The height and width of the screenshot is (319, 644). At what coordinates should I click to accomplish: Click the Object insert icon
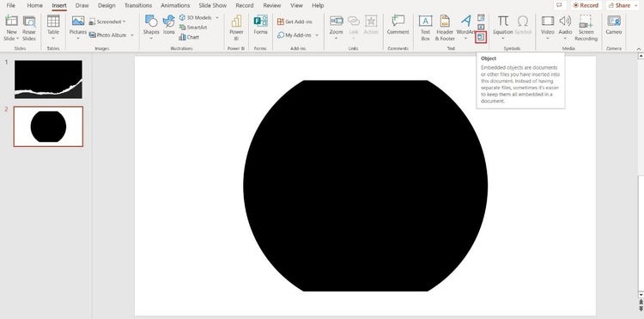pyautogui.click(x=481, y=37)
